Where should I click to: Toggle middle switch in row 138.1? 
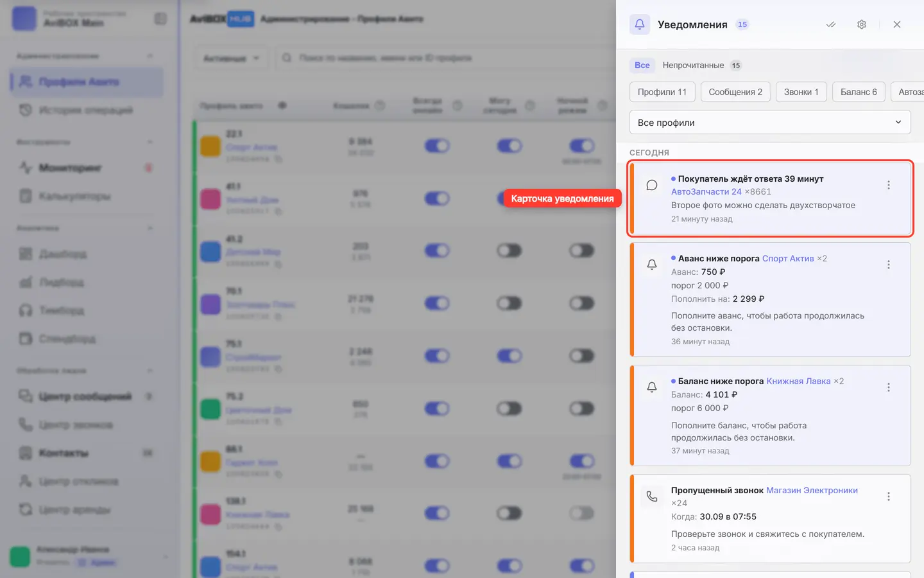(509, 513)
